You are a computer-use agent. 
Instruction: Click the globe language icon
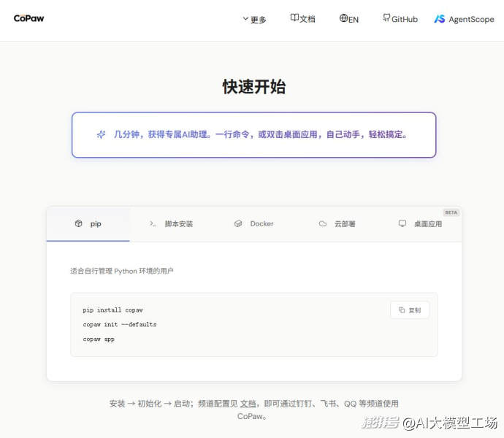[x=343, y=18]
